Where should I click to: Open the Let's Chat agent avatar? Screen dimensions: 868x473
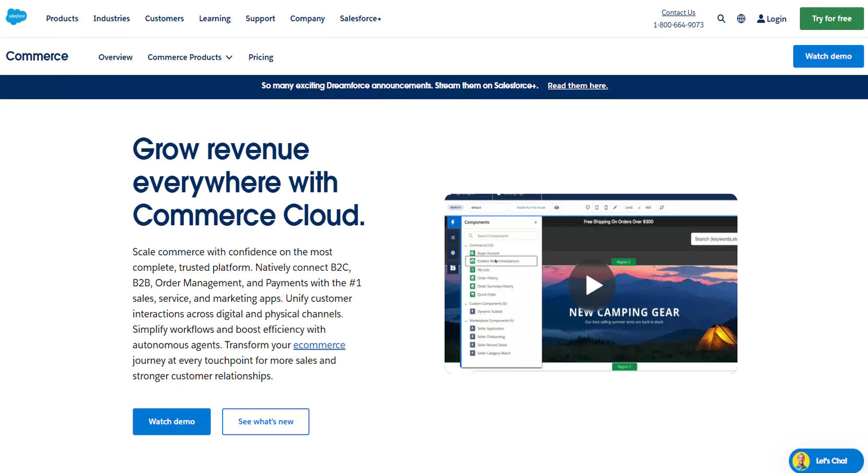[800, 461]
